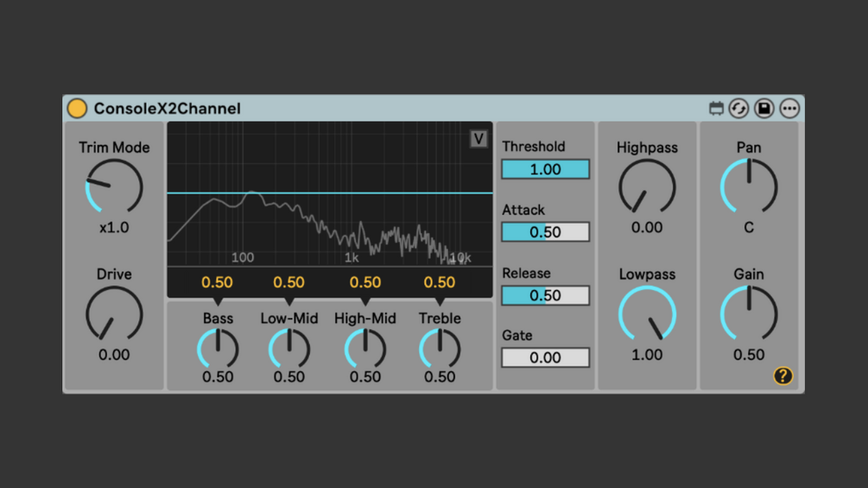The height and width of the screenshot is (488, 868).
Task: Click the Low-Mid knob
Action: [289, 349]
